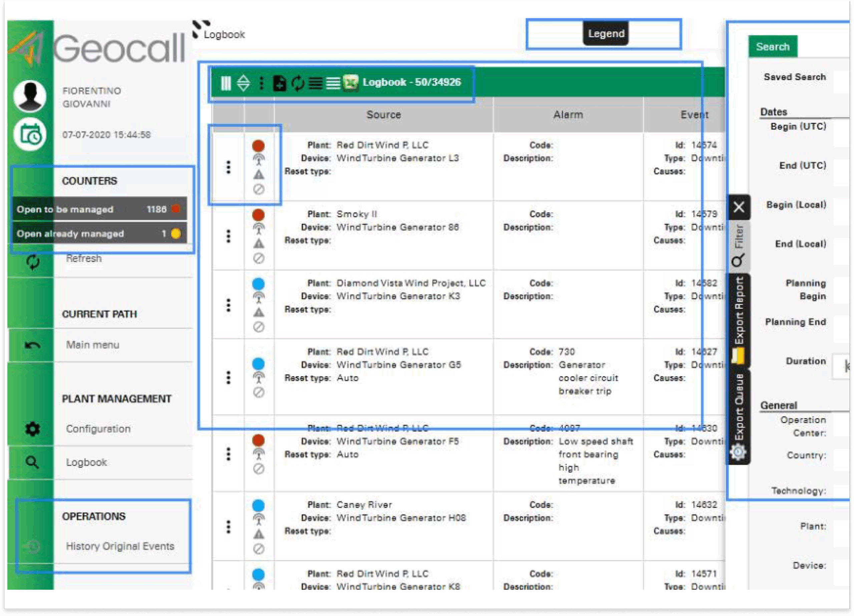Go to Main menu
The height and width of the screenshot is (616, 854).
point(93,345)
